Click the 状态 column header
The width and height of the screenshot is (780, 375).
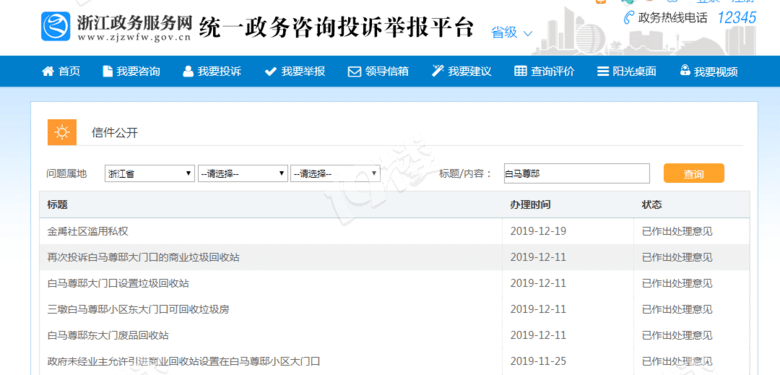coord(652,204)
